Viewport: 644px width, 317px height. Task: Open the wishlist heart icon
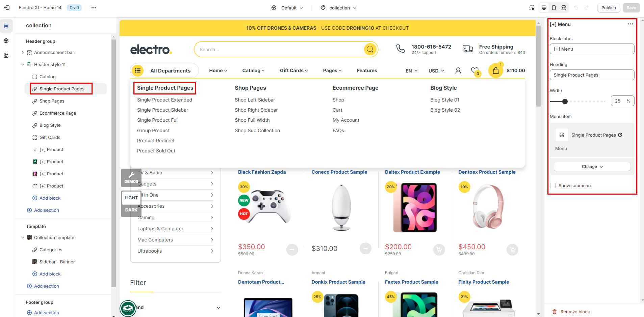point(475,71)
